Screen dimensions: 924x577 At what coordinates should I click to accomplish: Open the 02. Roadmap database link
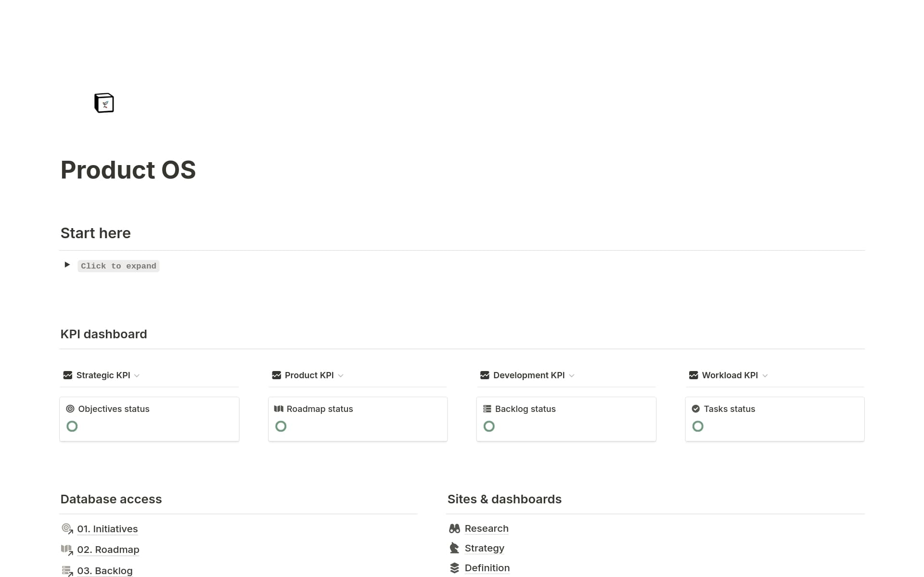point(108,550)
